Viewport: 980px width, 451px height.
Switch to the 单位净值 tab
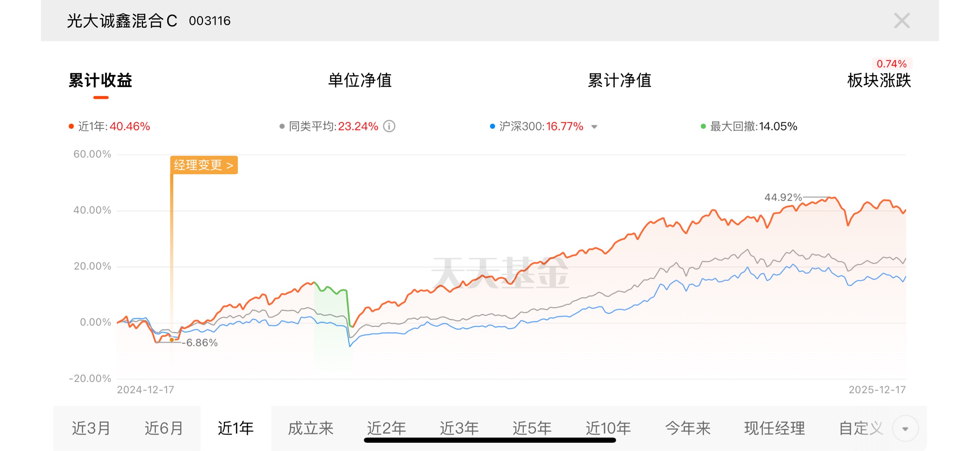(360, 80)
